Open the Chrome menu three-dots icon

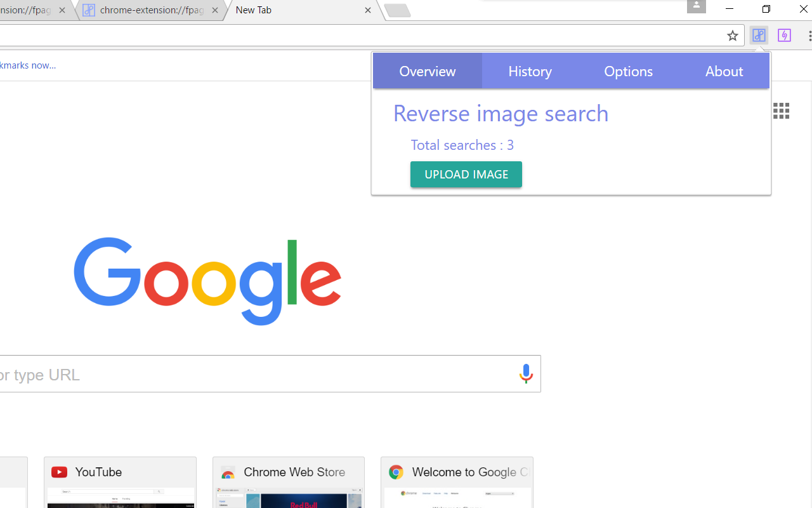coord(809,36)
